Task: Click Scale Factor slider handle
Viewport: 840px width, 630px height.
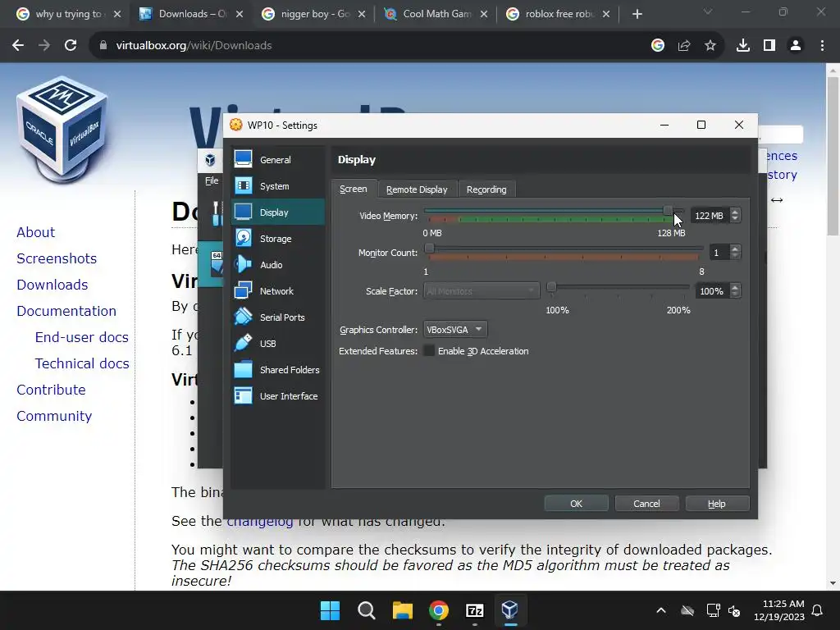Action: click(550, 287)
